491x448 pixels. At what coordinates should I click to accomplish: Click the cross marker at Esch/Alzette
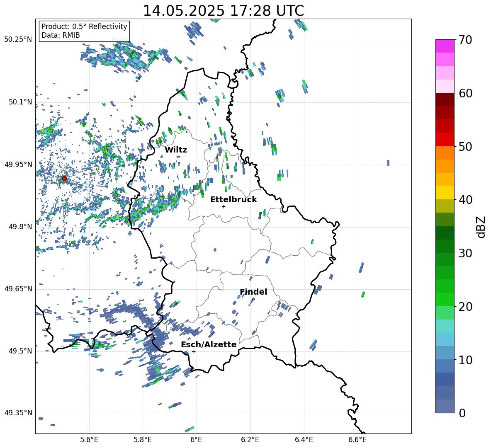(x=194, y=351)
